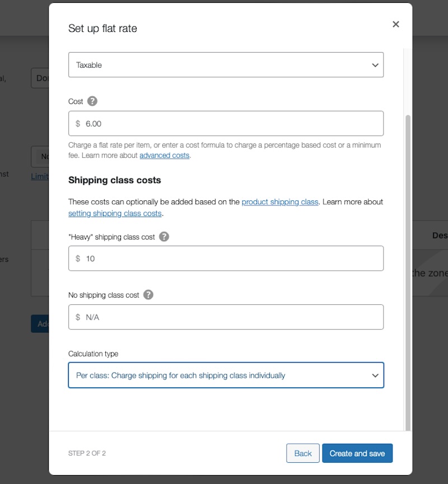Show help for No shipping class cost
The height and width of the screenshot is (484, 448).
[148, 295]
